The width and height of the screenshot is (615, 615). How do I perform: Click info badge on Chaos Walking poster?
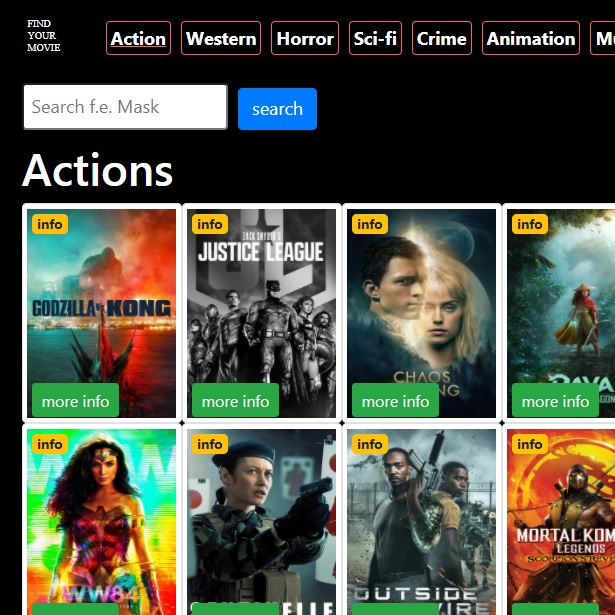coord(370,224)
